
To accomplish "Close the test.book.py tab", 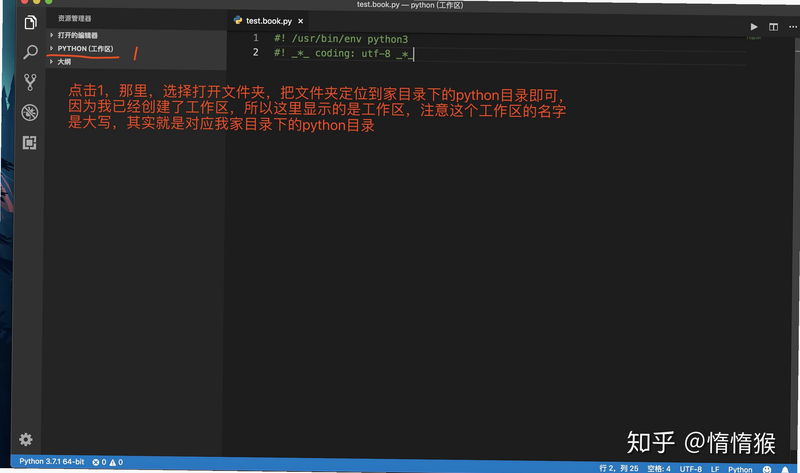I will click(x=301, y=21).
